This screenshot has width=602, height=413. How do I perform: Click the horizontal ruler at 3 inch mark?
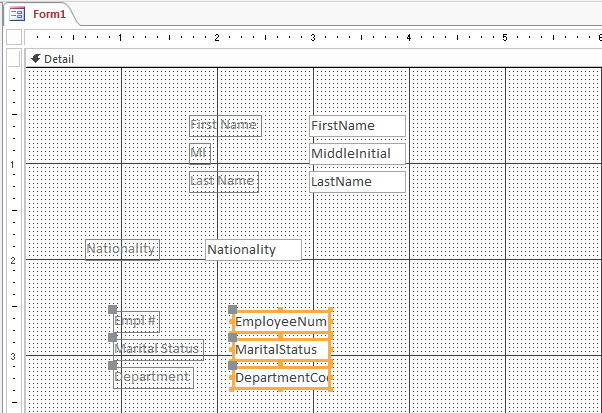313,38
